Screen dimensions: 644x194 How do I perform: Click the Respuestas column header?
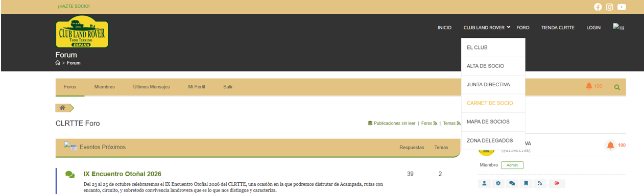click(412, 147)
